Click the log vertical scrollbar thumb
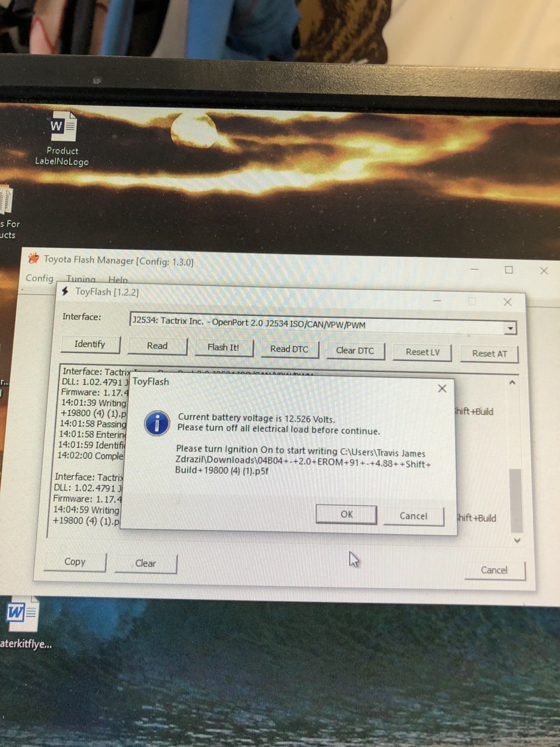The width and height of the screenshot is (560, 747). coord(516,501)
